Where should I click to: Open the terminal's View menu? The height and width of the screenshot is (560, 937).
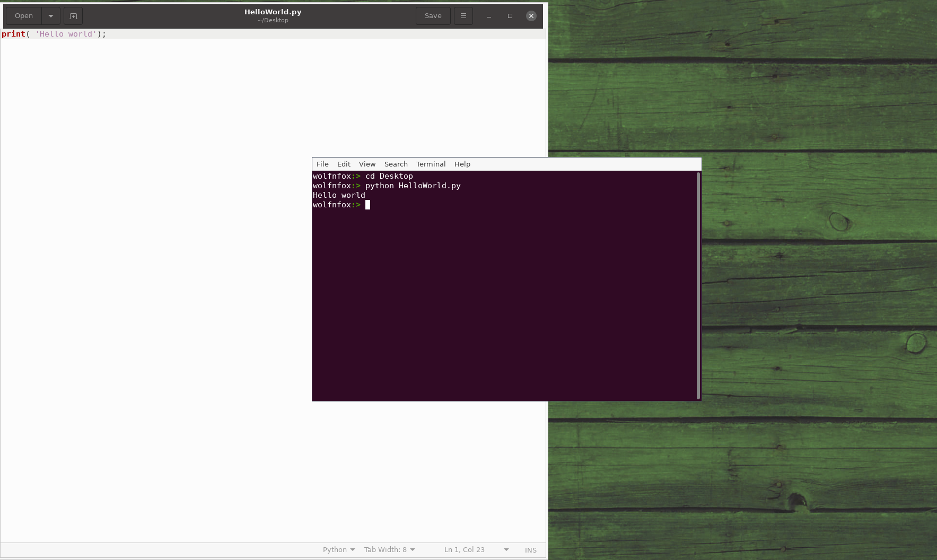[x=367, y=164]
